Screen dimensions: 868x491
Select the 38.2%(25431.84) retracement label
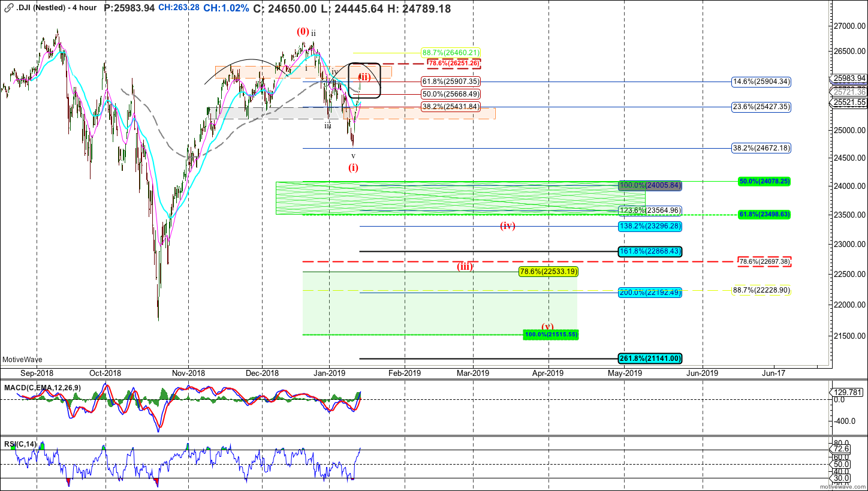click(451, 107)
